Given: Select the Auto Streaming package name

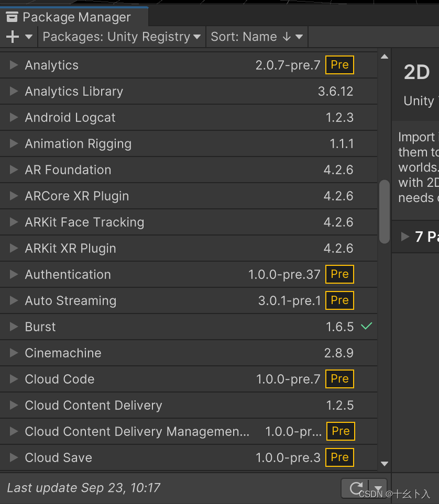Looking at the screenshot, I should 71,301.
